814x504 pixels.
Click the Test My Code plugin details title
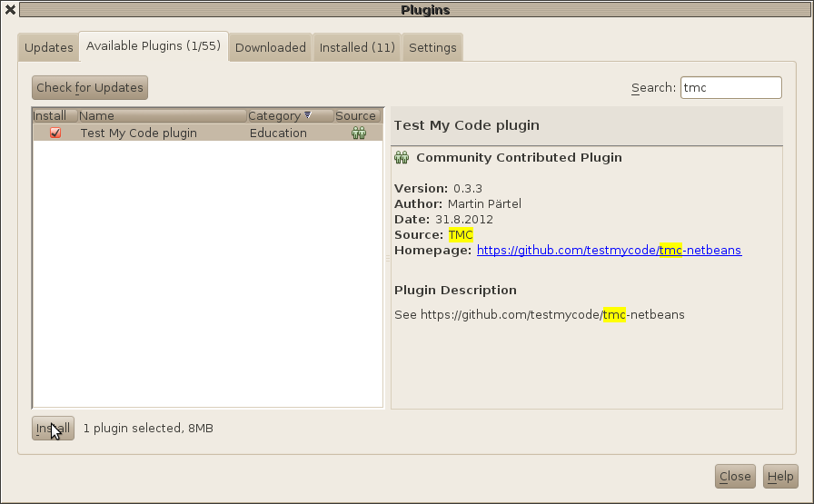point(467,125)
